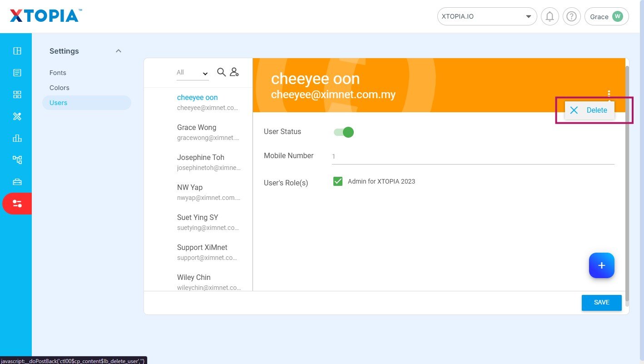This screenshot has height=364, width=644.
Task: Click the notification bell icon
Action: 550,17
